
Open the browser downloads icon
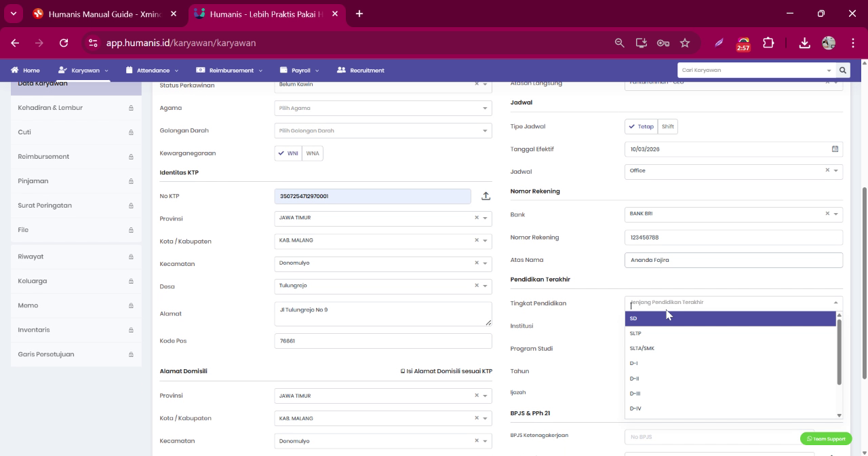(804, 43)
